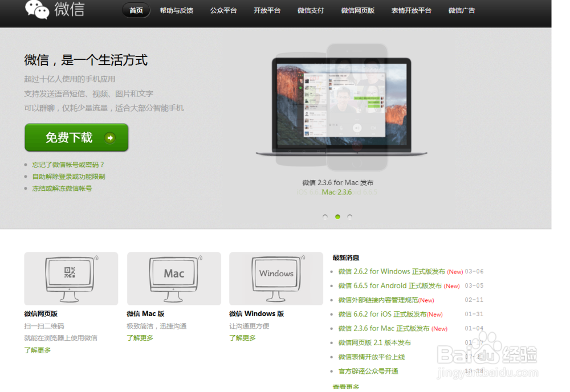This screenshot has height=392, width=570.
Task: Select the third carousel dot
Action: [x=349, y=217]
